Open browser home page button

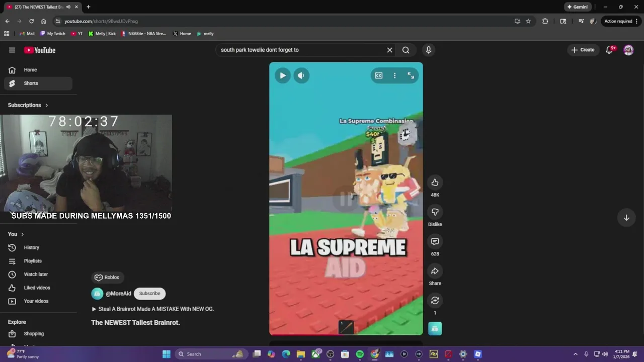point(44,21)
